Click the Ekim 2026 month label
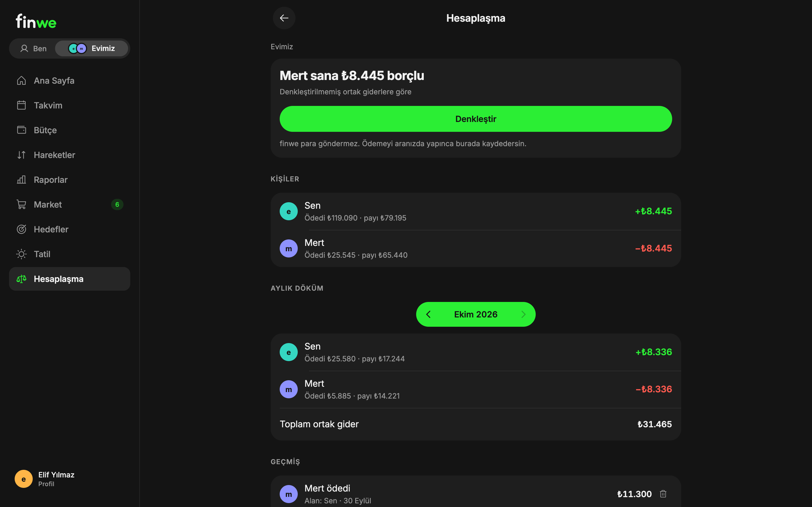Image resolution: width=812 pixels, height=507 pixels. pyautogui.click(x=475, y=315)
